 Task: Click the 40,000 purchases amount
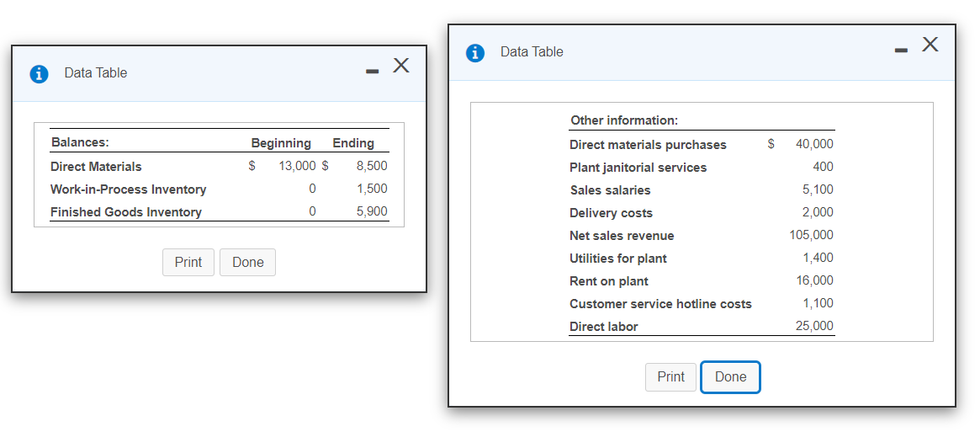(x=814, y=144)
